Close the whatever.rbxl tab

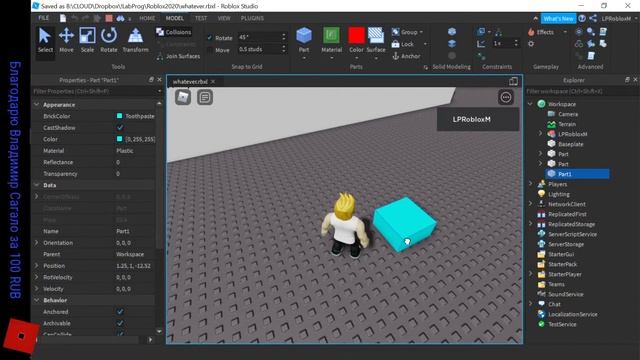(213, 82)
